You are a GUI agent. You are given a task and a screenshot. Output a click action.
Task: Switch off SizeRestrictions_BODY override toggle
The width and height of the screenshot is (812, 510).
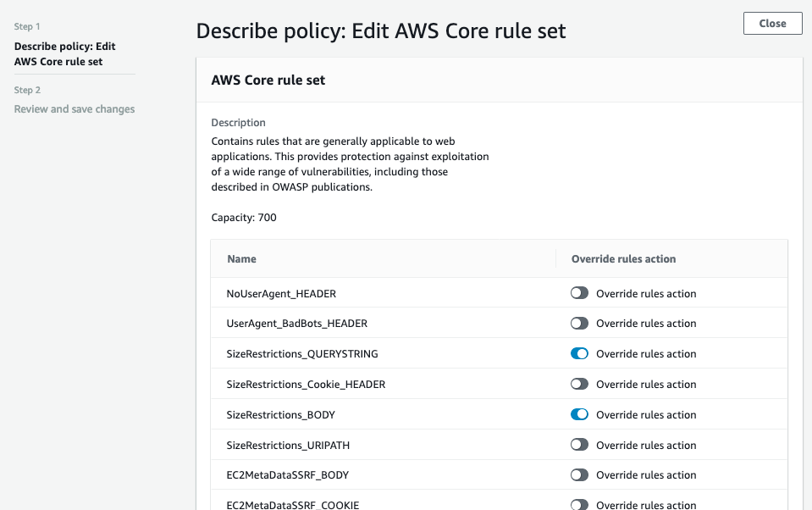(579, 415)
